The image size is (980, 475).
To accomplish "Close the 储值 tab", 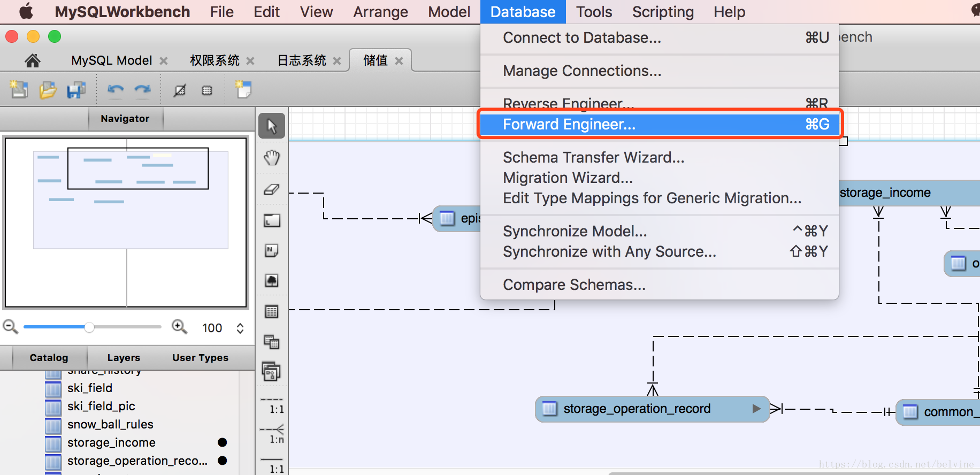I will pos(399,61).
